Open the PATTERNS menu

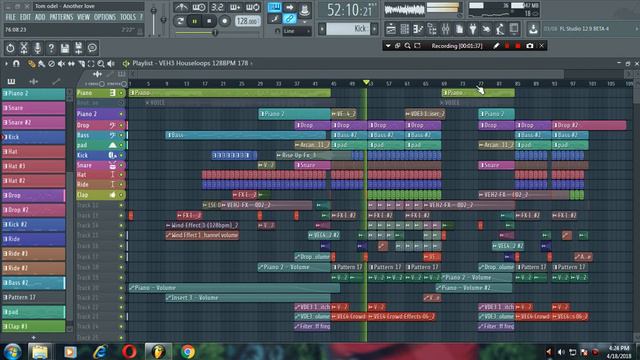coord(61,17)
